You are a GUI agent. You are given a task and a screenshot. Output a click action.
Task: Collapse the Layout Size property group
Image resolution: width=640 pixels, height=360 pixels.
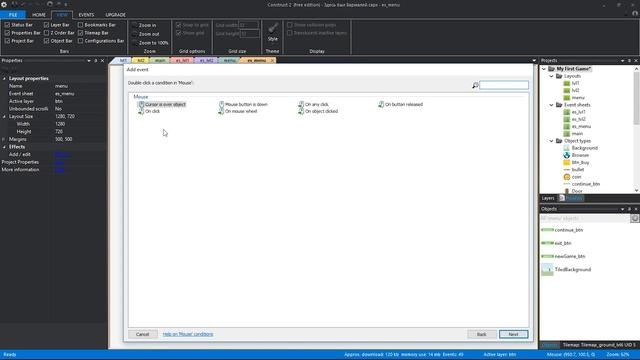pyautogui.click(x=4, y=116)
